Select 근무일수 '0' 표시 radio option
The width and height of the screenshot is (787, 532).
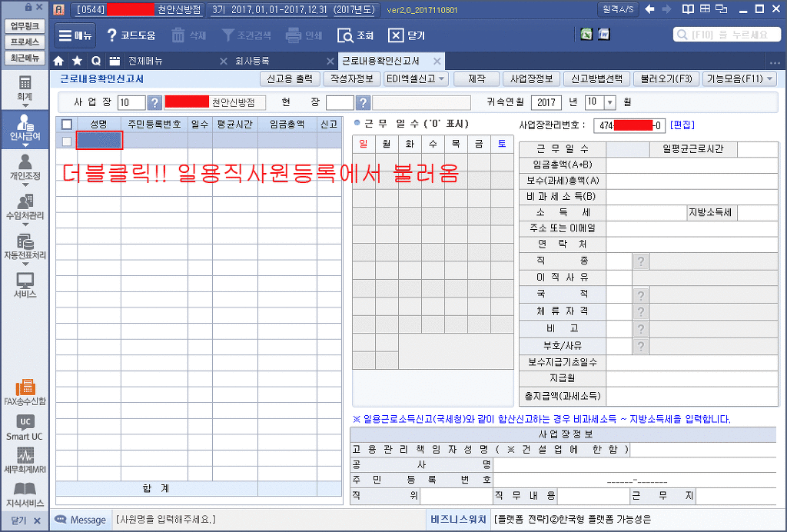pos(357,123)
